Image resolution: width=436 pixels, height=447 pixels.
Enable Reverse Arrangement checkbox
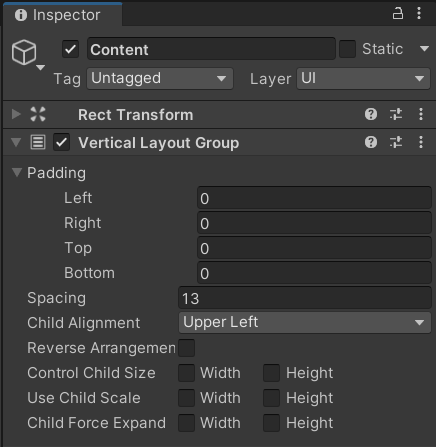187,348
